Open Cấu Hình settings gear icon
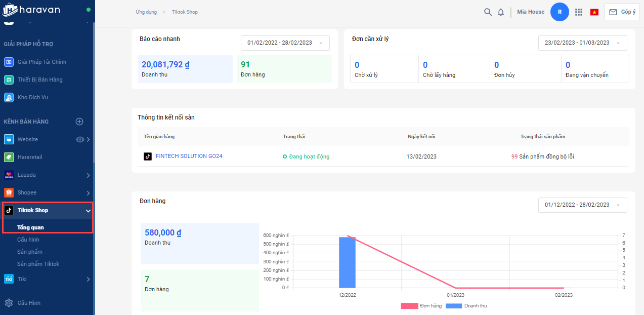 (9, 303)
